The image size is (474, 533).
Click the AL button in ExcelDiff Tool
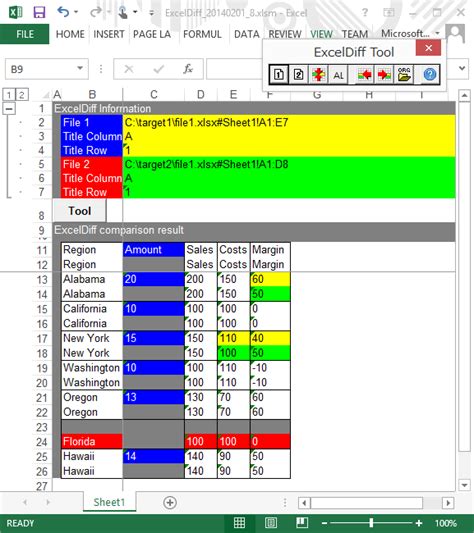(x=338, y=75)
